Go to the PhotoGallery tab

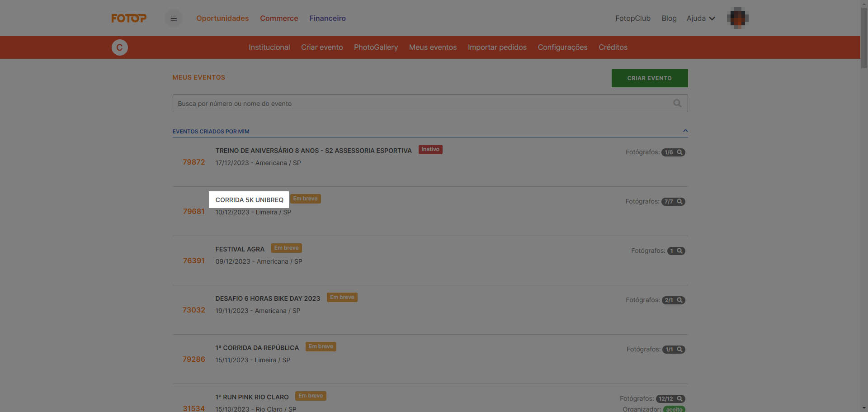coord(376,47)
